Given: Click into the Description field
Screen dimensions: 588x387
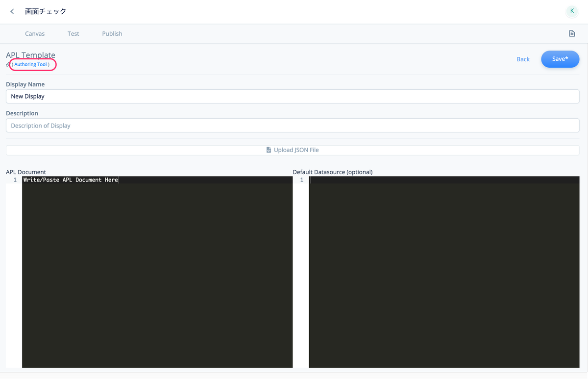Looking at the screenshot, I should click(293, 126).
